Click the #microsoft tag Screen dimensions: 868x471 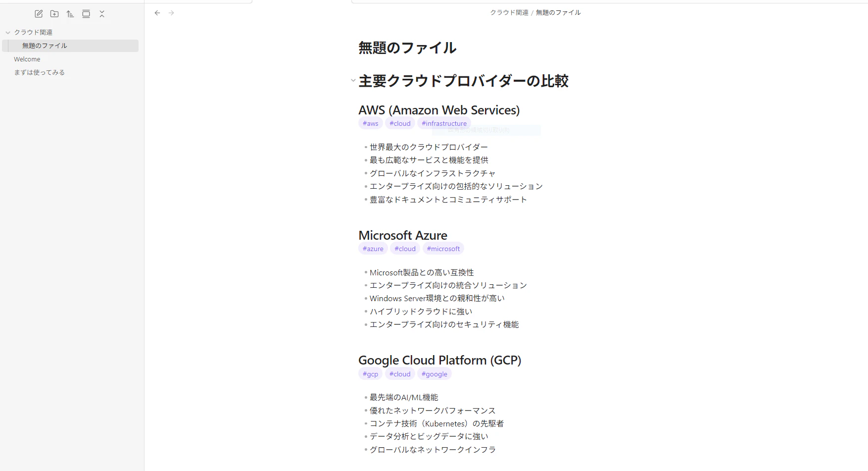coord(443,249)
